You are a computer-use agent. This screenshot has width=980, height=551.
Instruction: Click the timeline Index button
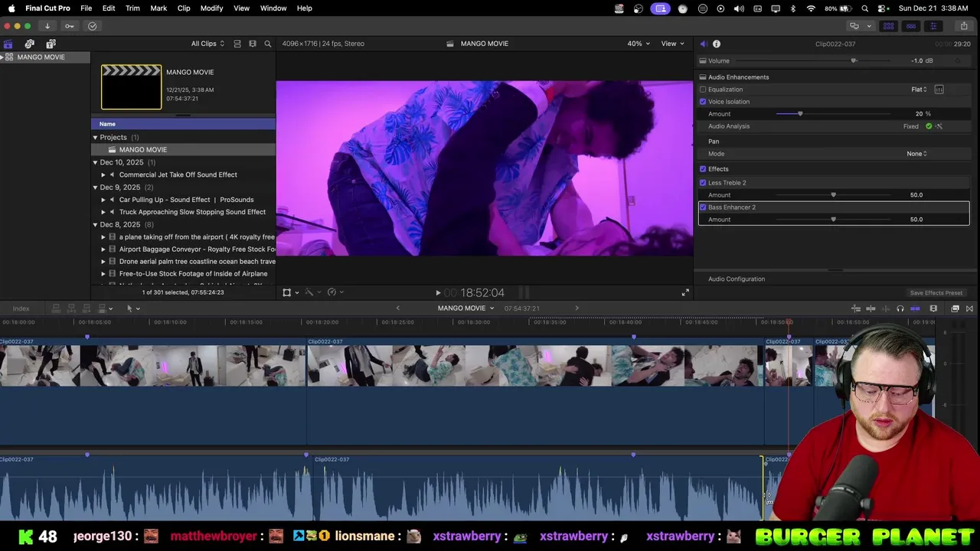tap(21, 308)
